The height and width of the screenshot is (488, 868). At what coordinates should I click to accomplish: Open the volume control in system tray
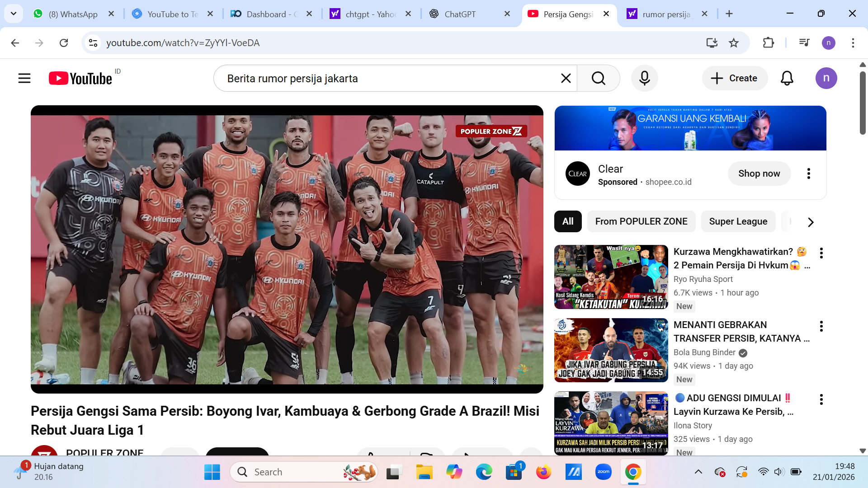pyautogui.click(x=778, y=472)
